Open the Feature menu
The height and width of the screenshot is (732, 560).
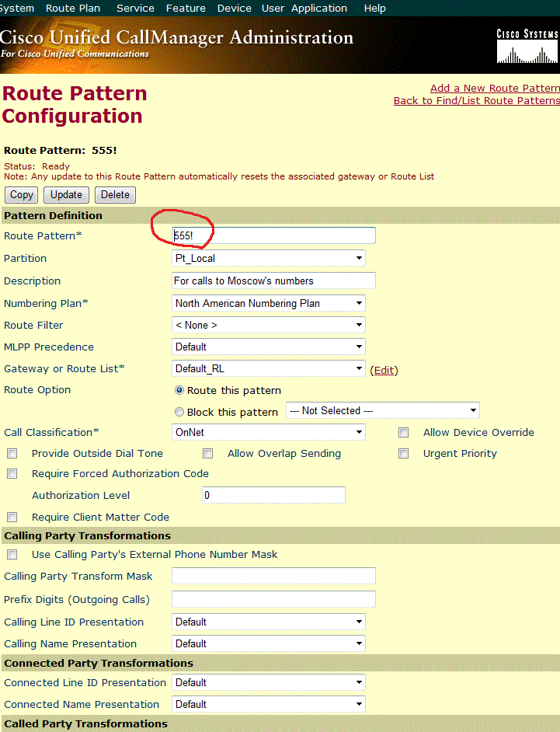[x=186, y=9]
